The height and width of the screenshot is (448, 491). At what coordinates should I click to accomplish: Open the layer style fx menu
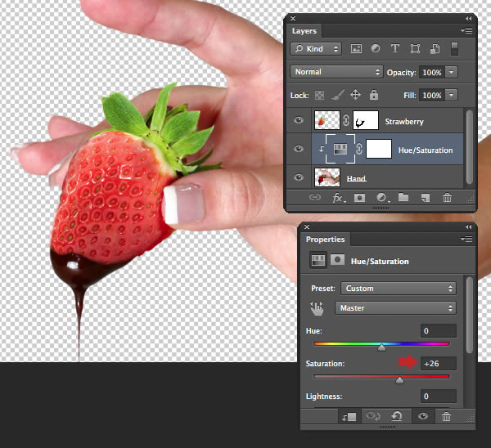(x=338, y=198)
